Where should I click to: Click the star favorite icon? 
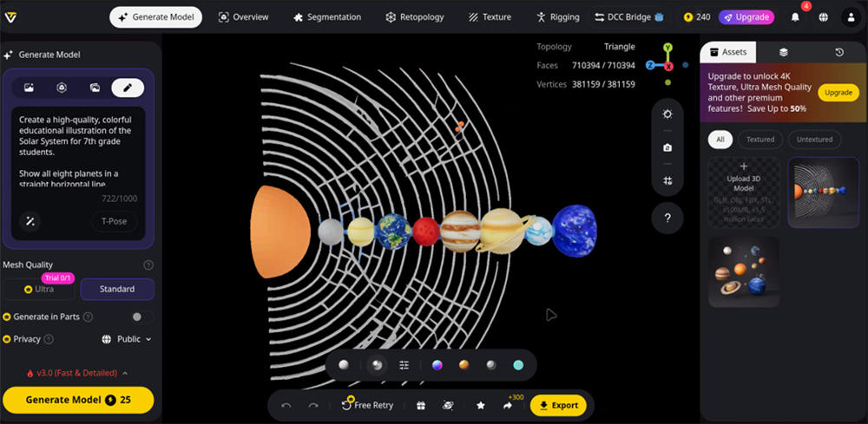coord(480,405)
